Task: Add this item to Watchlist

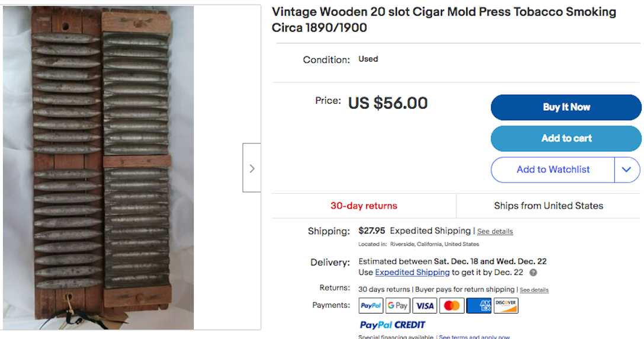Action: (553, 170)
